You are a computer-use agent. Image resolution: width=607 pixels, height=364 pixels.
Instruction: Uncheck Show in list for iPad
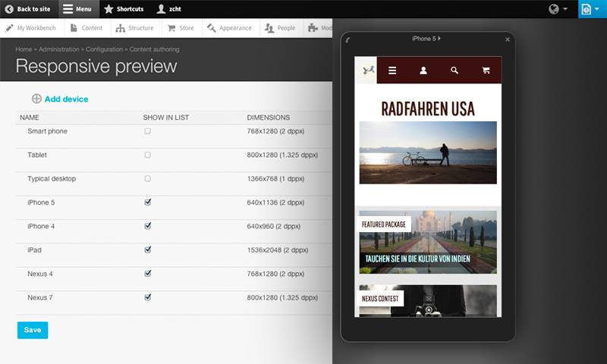(x=147, y=249)
